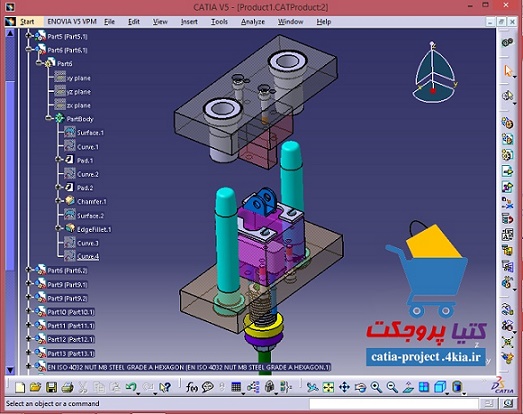The width and height of the screenshot is (523, 414).
Task: Expand Part6 (Part6.2) tree node
Action: click(29, 270)
